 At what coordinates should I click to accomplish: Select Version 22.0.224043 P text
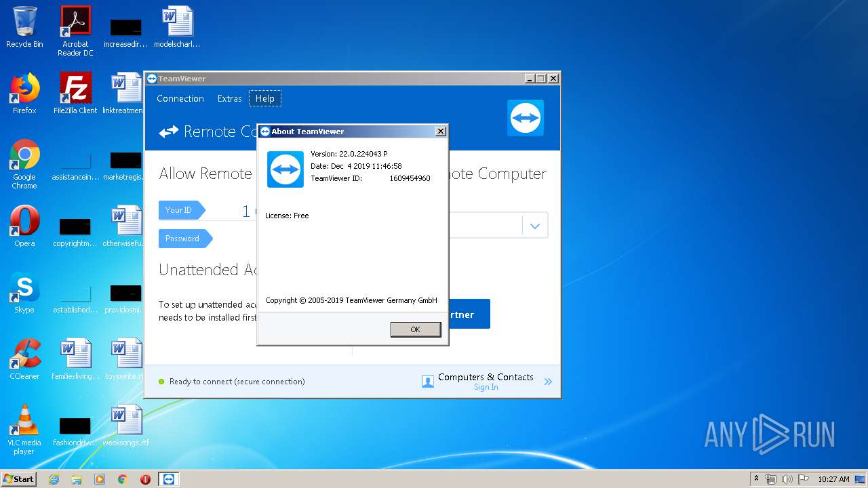coord(349,154)
